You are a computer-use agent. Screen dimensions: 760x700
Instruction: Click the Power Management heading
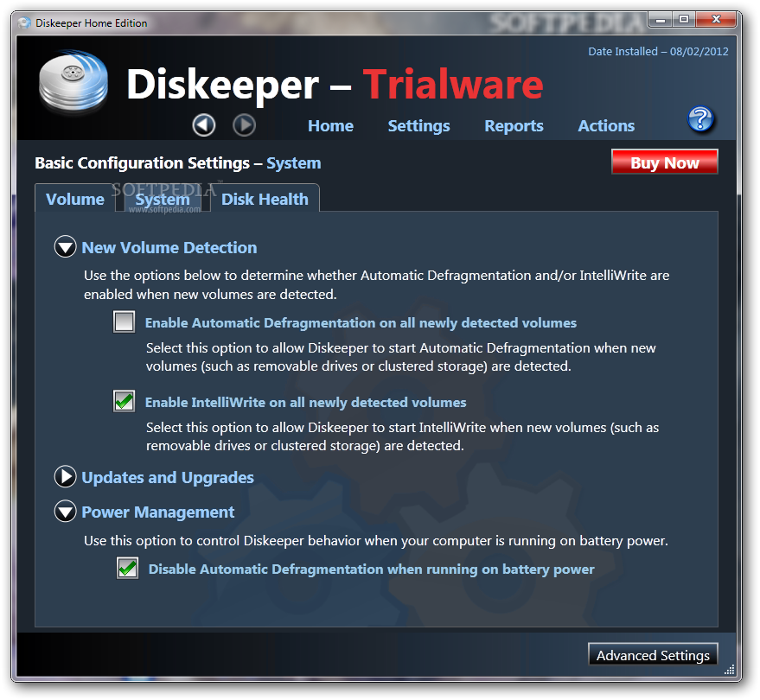pyautogui.click(x=158, y=512)
